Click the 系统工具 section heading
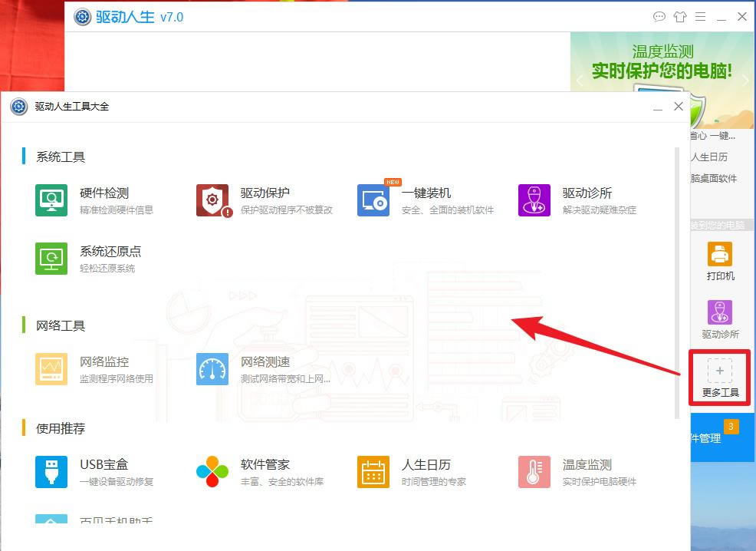This screenshot has height=551, width=756. point(61,157)
